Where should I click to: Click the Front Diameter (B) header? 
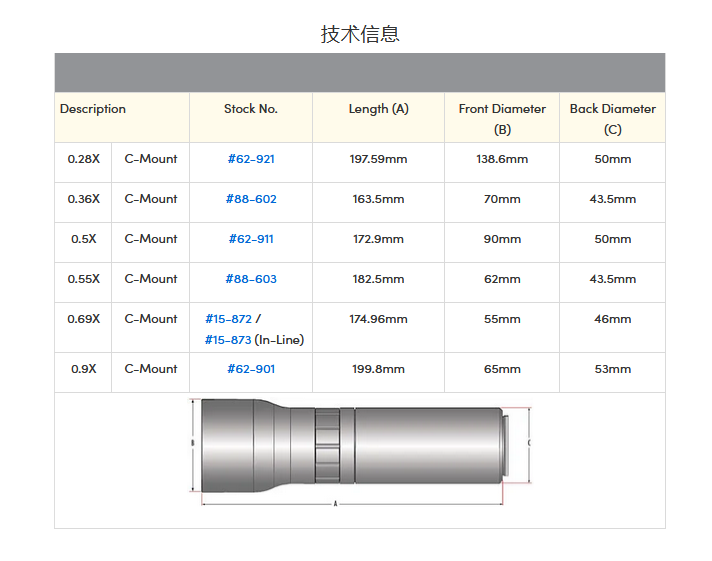(x=502, y=118)
